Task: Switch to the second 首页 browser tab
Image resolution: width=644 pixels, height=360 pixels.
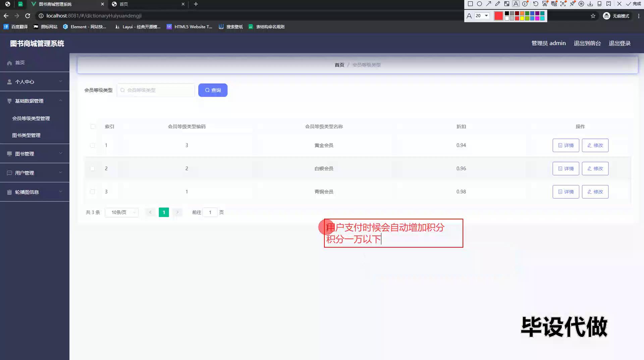Action: coord(148,4)
